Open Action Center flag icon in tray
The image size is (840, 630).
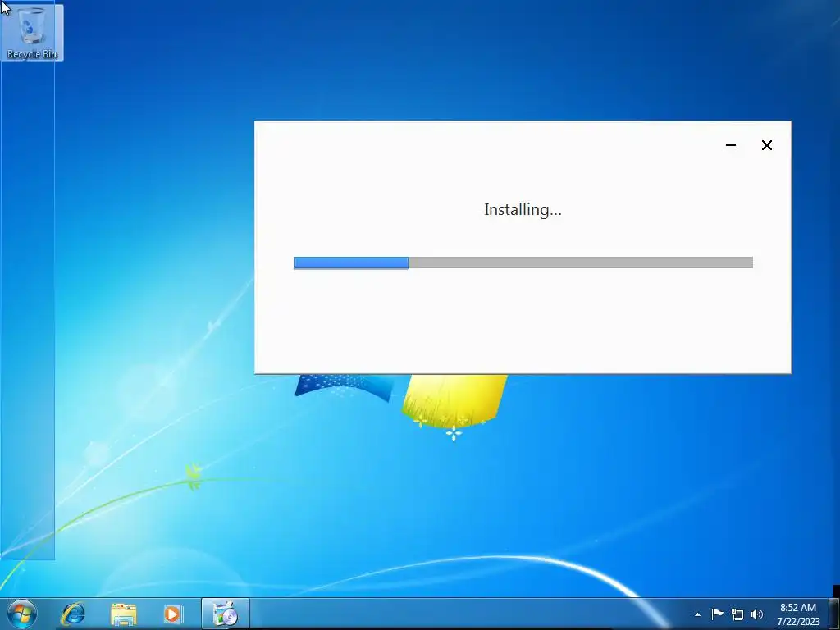coord(717,614)
